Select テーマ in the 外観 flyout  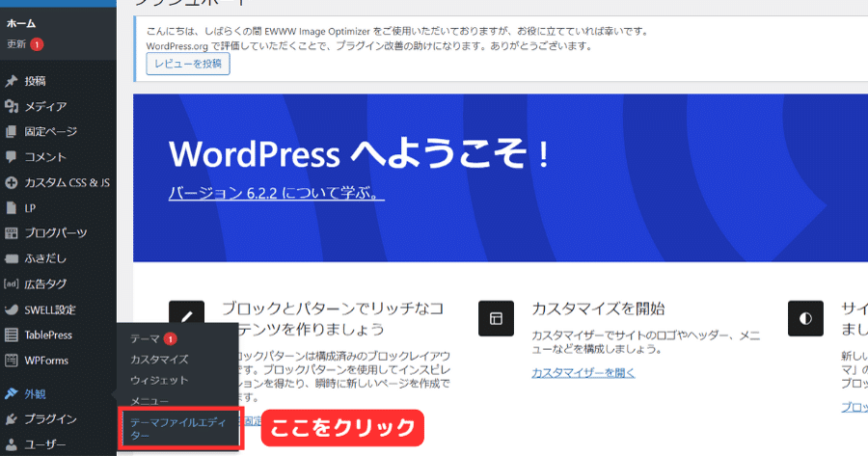[145, 338]
